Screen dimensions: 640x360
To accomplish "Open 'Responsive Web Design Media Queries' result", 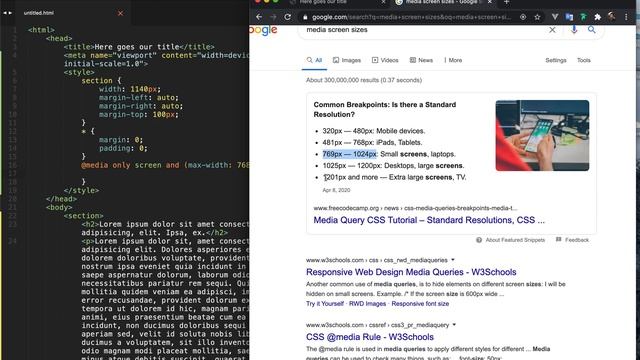I will click(411, 272).
